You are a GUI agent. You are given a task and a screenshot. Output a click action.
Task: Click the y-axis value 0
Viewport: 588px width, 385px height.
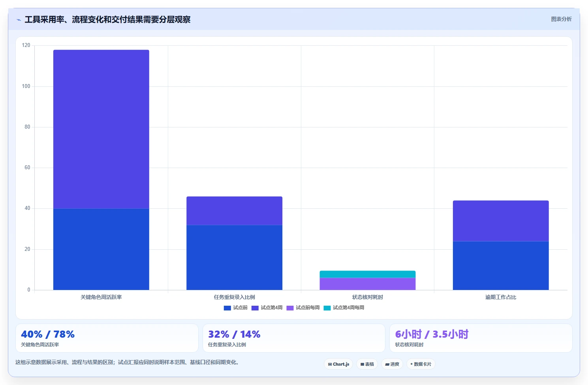[28, 290]
